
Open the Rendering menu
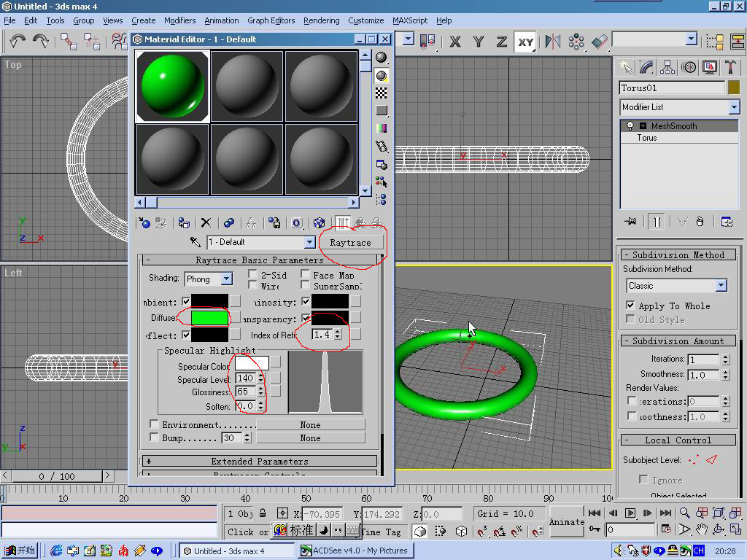pyautogui.click(x=322, y=20)
